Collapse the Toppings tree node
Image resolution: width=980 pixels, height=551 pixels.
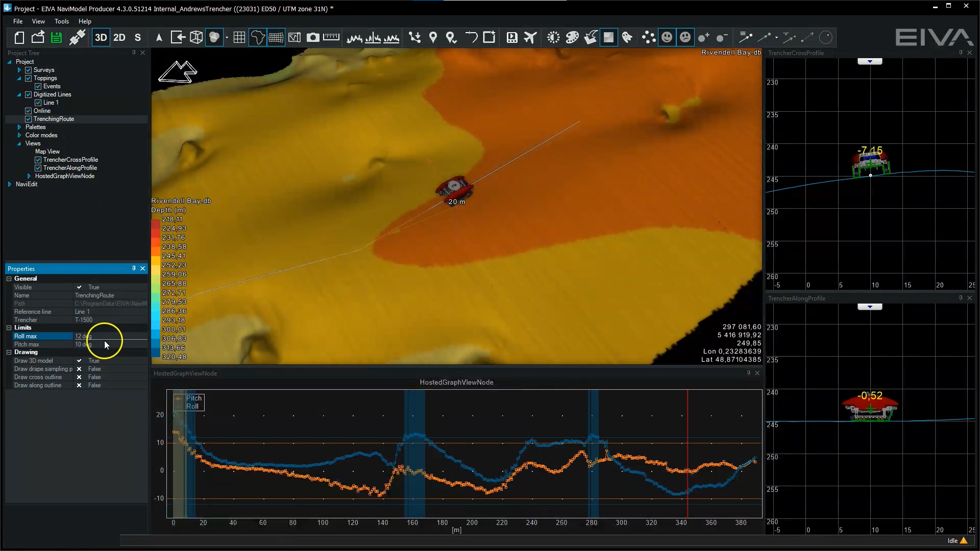click(19, 78)
